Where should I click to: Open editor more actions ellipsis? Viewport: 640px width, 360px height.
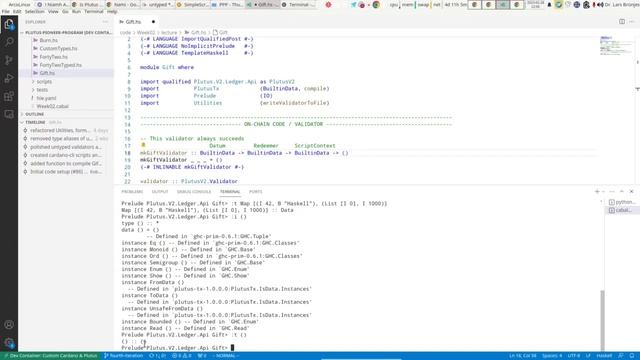pos(631,22)
